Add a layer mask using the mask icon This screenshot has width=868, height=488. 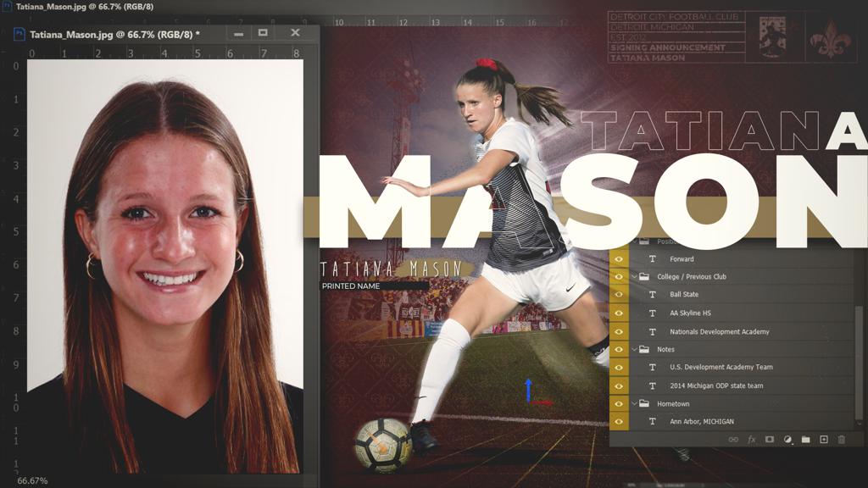coord(770,440)
